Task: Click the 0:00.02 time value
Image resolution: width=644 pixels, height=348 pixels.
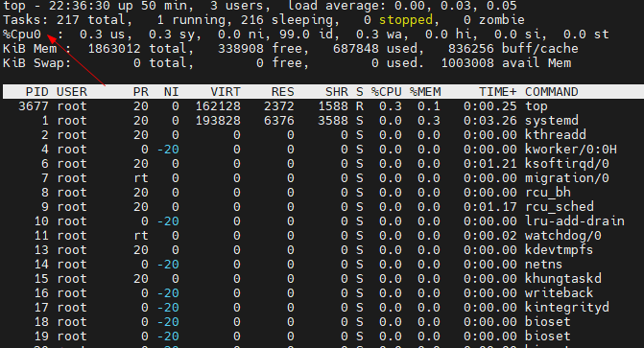Action: pos(490,235)
